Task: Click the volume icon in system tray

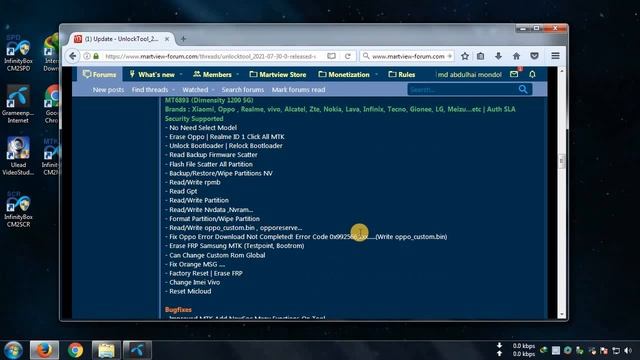Action: (x=629, y=350)
